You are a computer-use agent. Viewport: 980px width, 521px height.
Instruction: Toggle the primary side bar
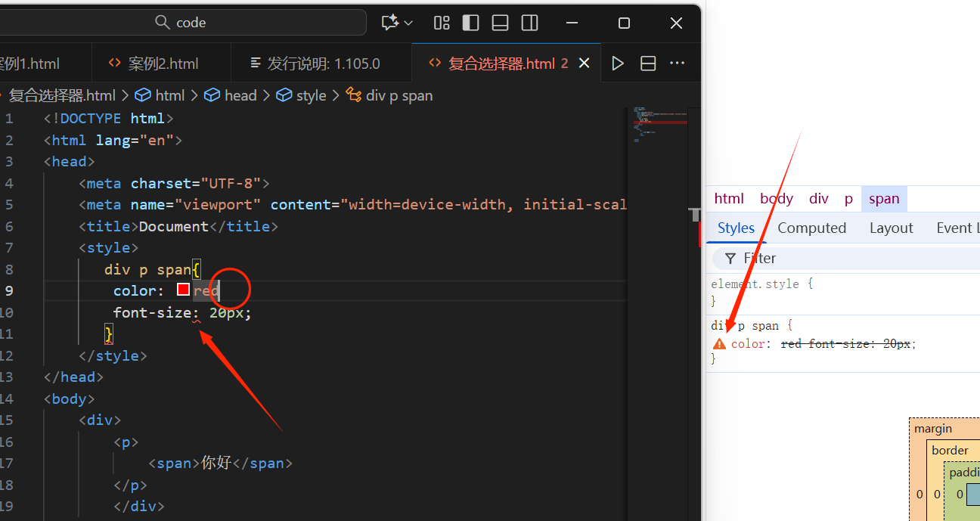click(470, 23)
